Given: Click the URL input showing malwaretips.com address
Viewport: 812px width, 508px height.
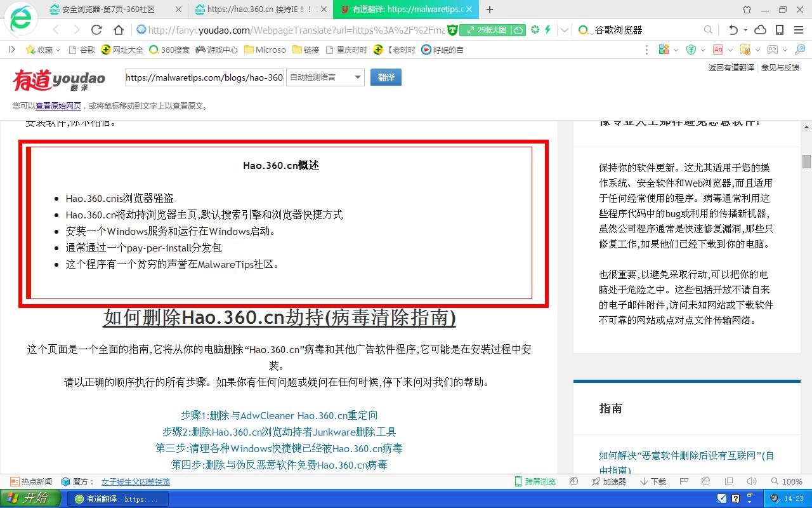Looking at the screenshot, I should [203, 77].
